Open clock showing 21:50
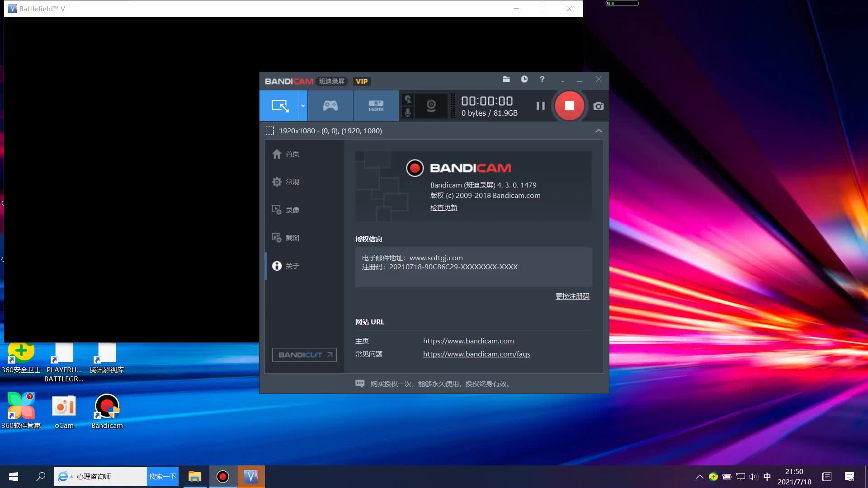Viewport: 868px width, 488px height. click(794, 476)
